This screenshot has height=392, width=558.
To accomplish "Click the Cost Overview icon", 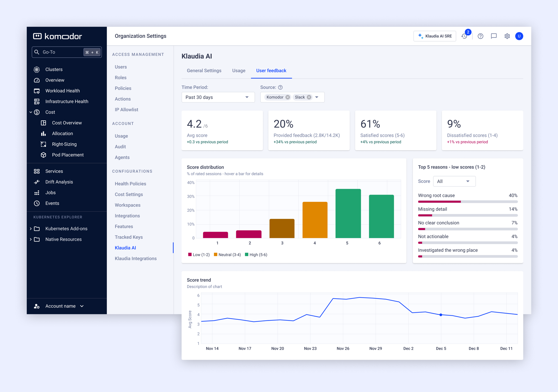I will tap(43, 123).
